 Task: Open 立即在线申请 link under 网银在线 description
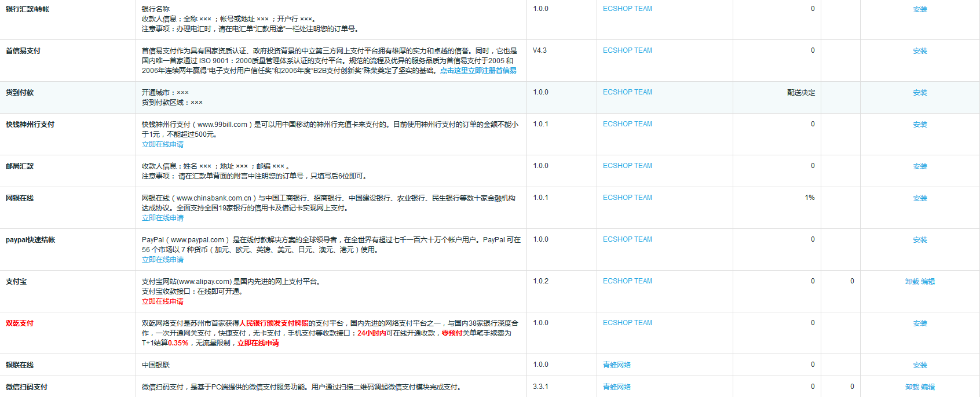(163, 218)
